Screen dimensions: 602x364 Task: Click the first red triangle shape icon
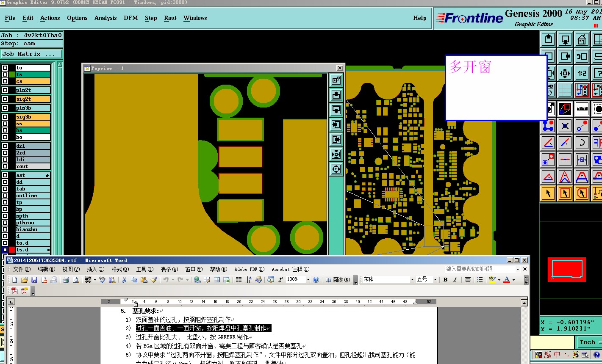(x=548, y=176)
